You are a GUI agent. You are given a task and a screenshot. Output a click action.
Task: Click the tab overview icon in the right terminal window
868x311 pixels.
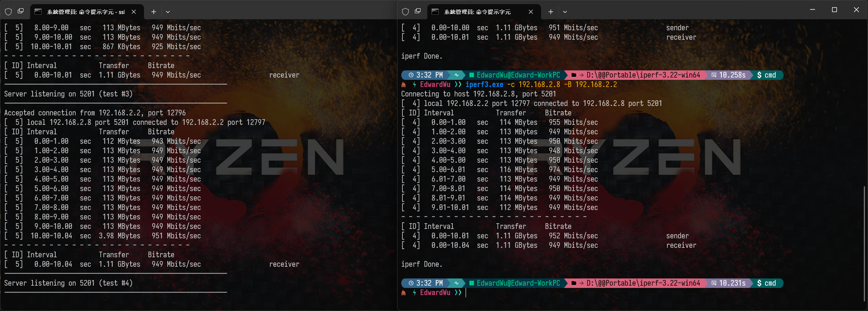point(418,11)
